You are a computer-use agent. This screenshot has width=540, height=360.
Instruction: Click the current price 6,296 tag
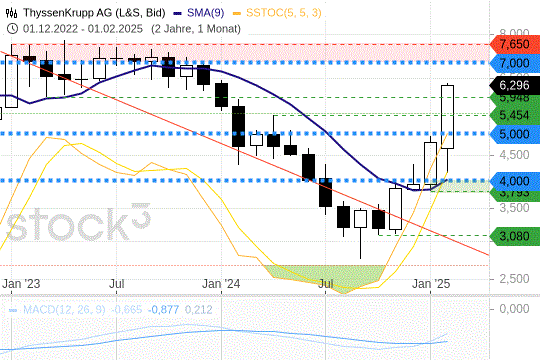515,85
